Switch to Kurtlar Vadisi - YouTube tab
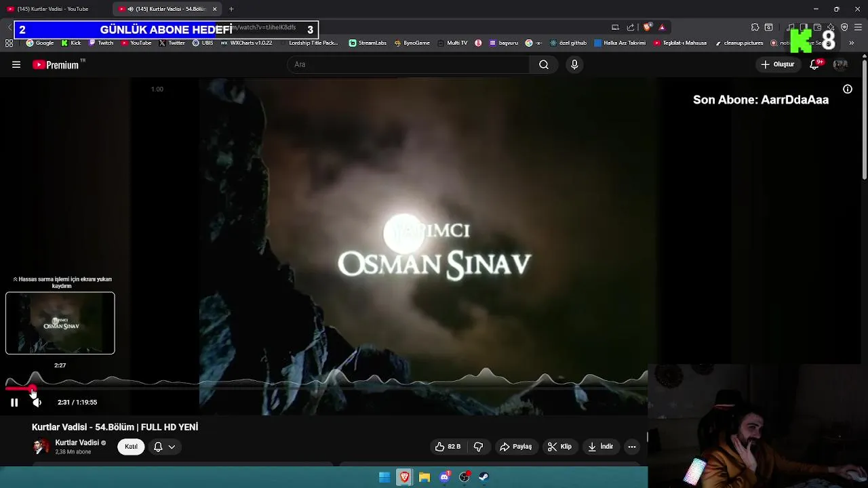Image resolution: width=868 pixels, height=488 pixels. point(54,9)
